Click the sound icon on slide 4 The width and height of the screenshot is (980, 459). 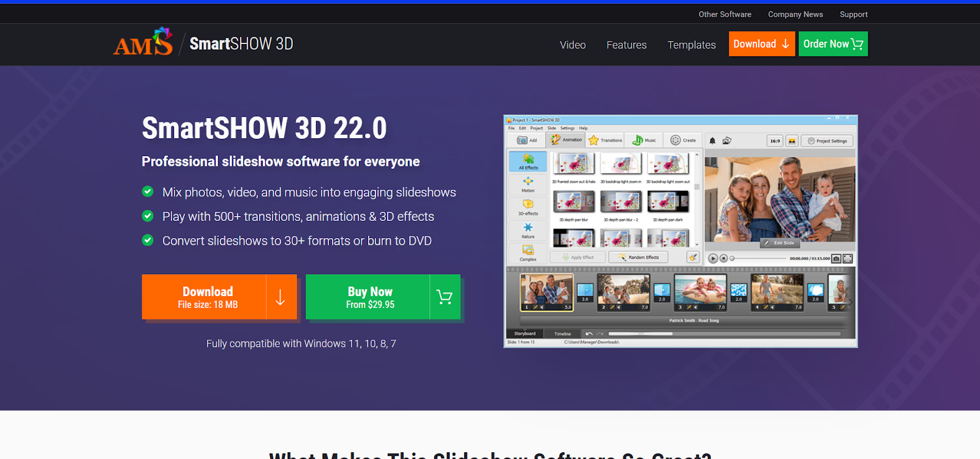[772, 307]
